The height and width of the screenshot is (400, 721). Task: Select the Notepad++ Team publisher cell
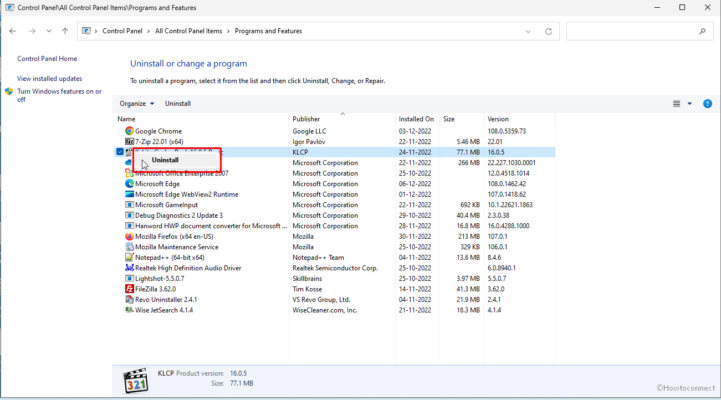[x=318, y=257]
